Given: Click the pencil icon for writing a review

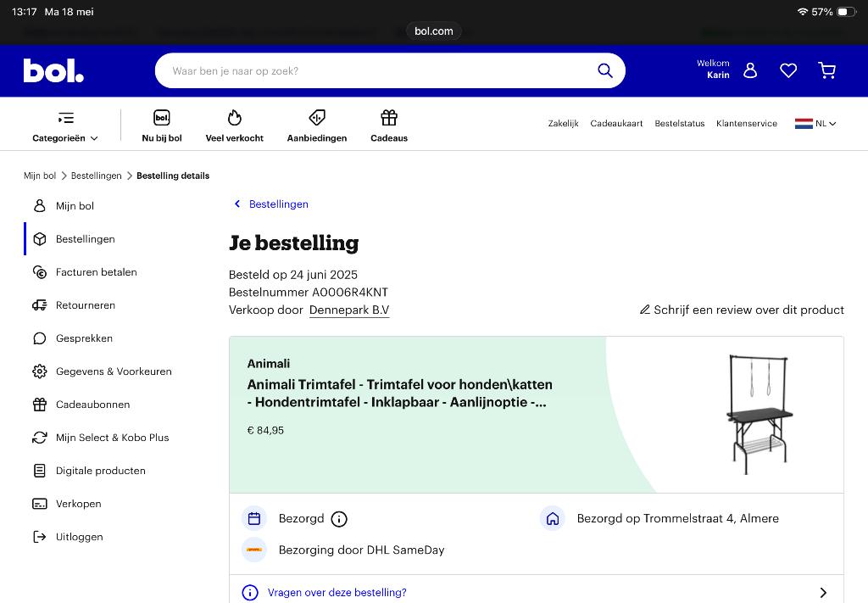Looking at the screenshot, I should click(x=645, y=310).
